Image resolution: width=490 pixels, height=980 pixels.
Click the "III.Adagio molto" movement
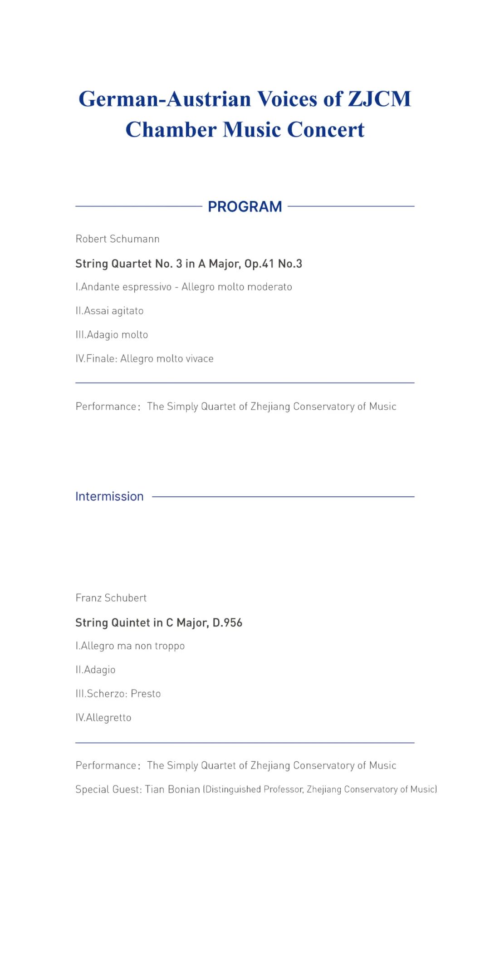(x=112, y=335)
